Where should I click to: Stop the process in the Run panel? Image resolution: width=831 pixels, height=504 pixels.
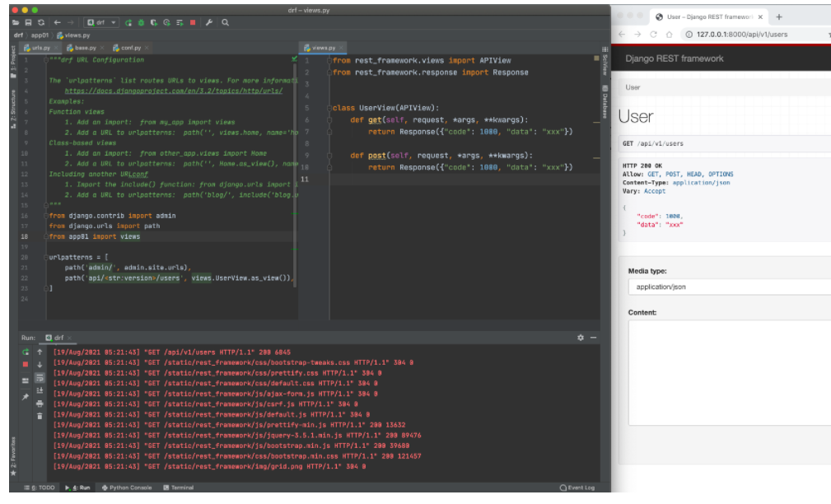click(x=26, y=365)
